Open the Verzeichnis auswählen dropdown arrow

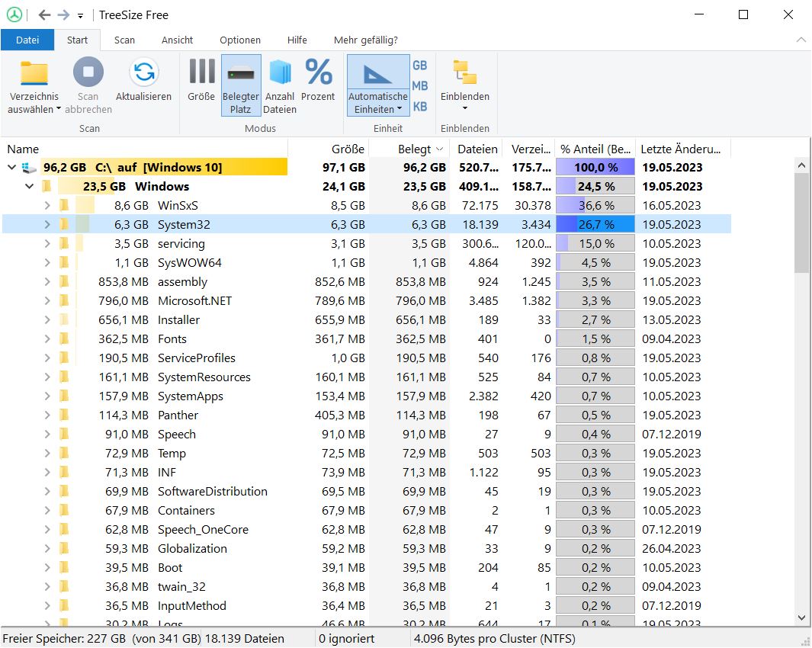59,109
